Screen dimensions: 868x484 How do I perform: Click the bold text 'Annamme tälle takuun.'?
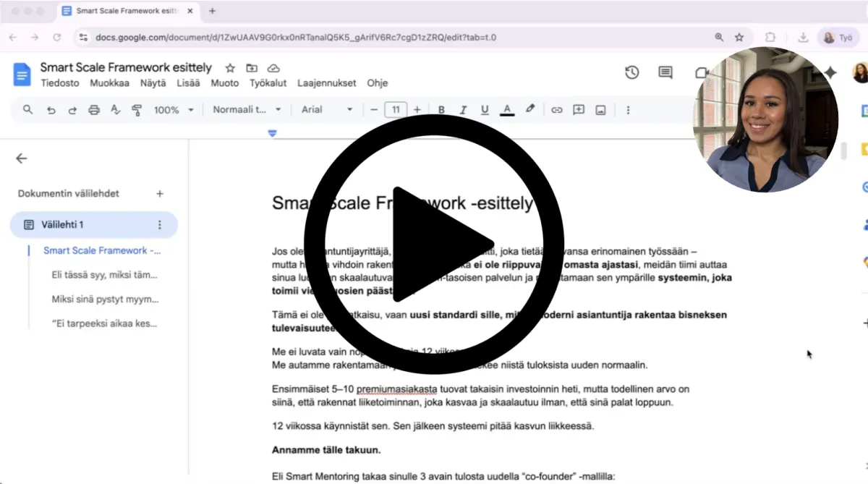326,450
